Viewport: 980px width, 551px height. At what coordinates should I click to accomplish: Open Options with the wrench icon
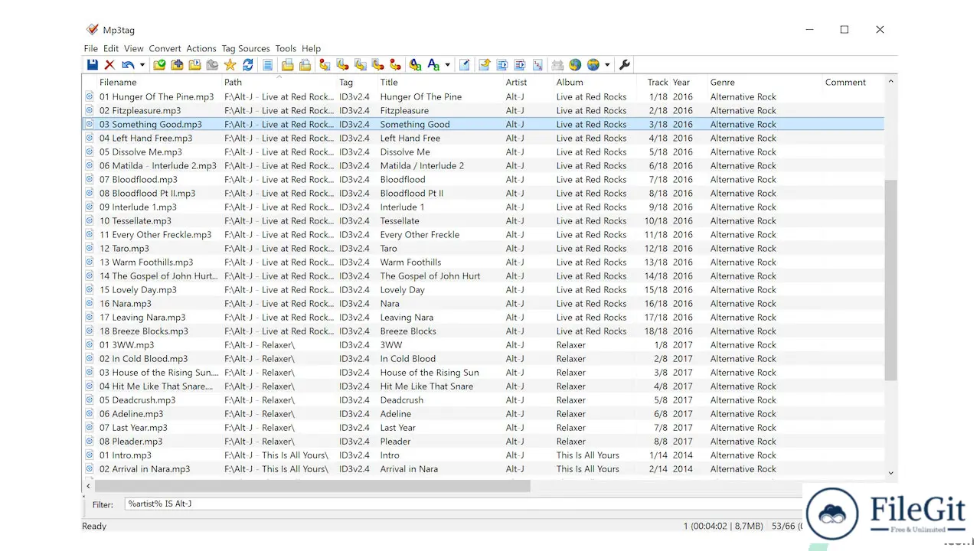[x=625, y=65]
